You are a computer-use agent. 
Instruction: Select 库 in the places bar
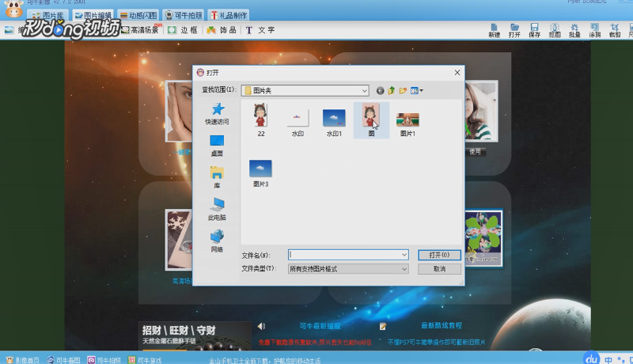(x=217, y=177)
